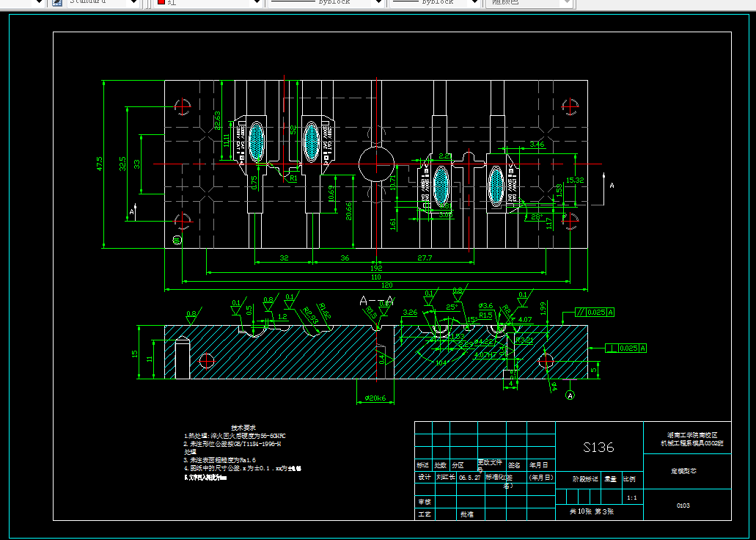Click the 技术要求 heading text
This screenshot has width=756, height=540.
click(243, 427)
